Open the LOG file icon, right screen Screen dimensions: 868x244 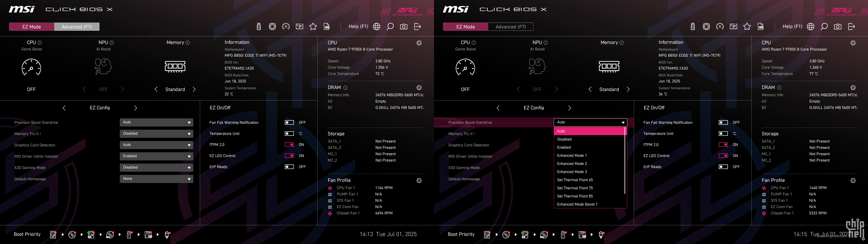coord(760,27)
